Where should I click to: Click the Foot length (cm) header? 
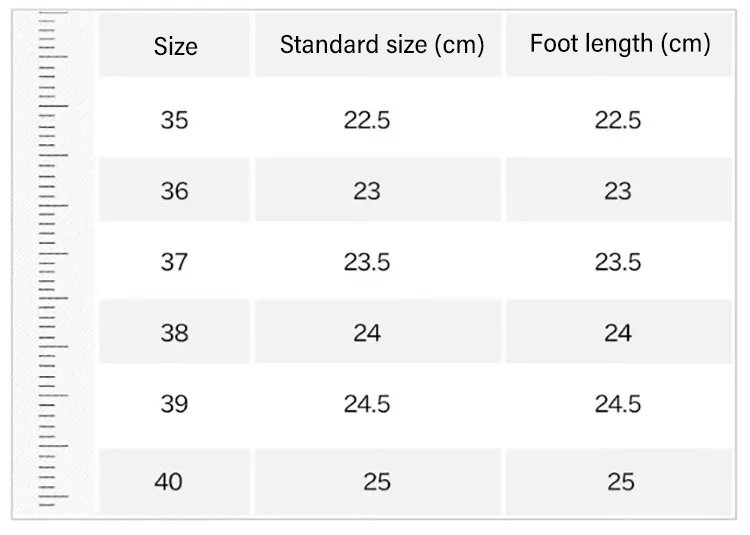tap(620, 44)
